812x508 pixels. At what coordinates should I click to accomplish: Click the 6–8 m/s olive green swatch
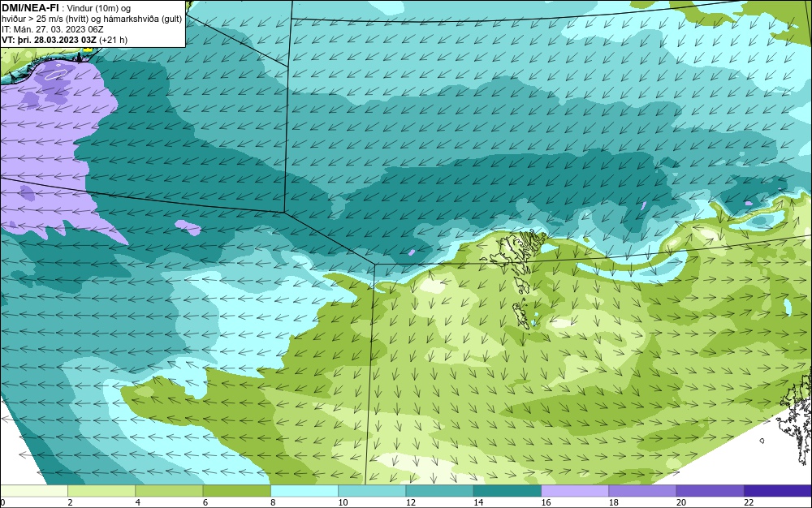click(x=236, y=491)
